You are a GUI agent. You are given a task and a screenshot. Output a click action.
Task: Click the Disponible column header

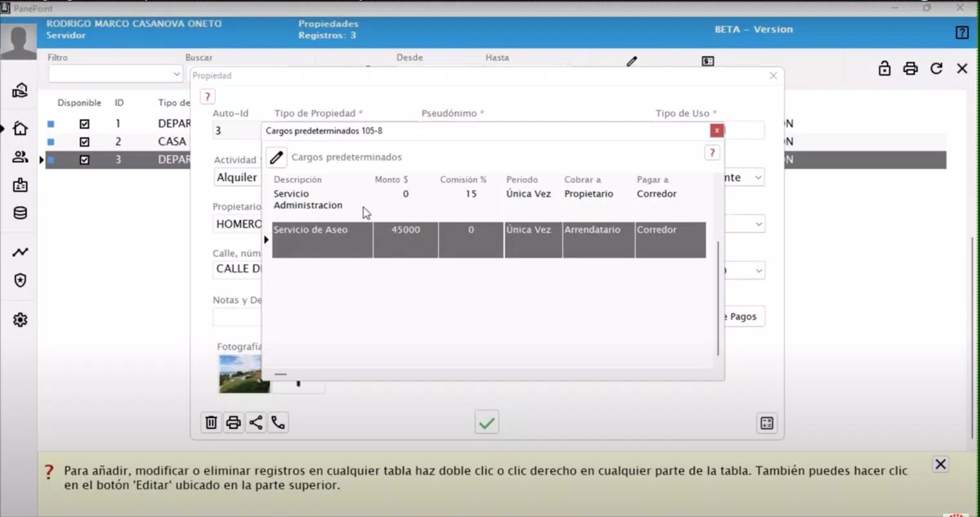(79, 103)
